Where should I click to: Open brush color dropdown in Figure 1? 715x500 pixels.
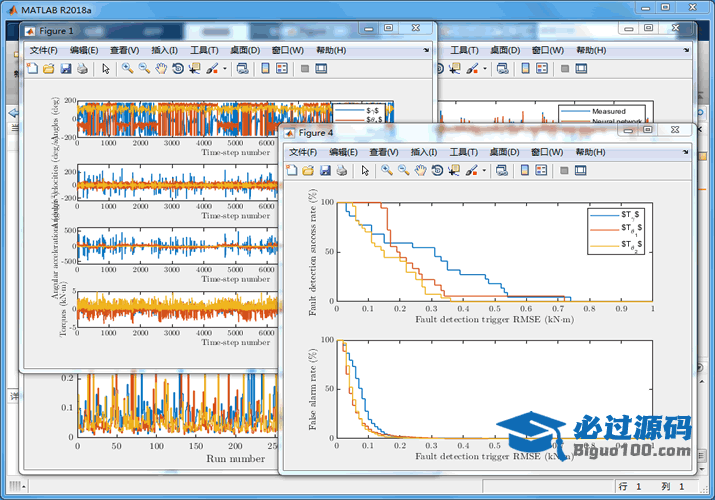click(x=225, y=69)
